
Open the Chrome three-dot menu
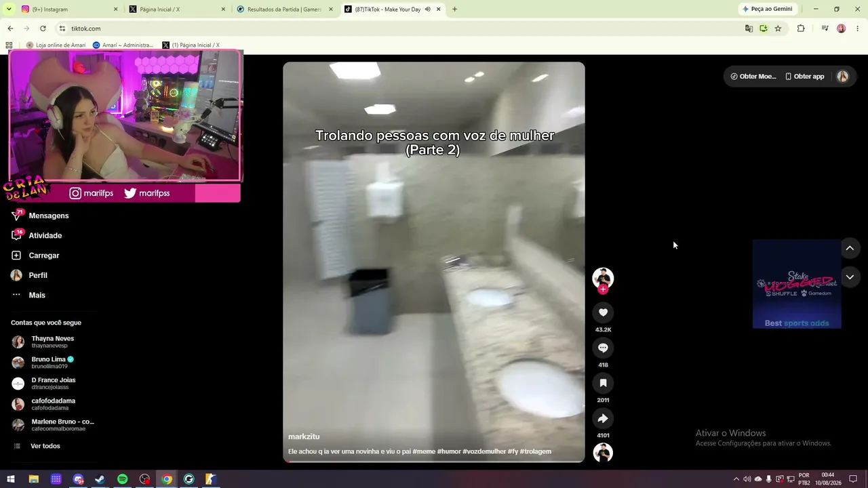pyautogui.click(x=858, y=28)
